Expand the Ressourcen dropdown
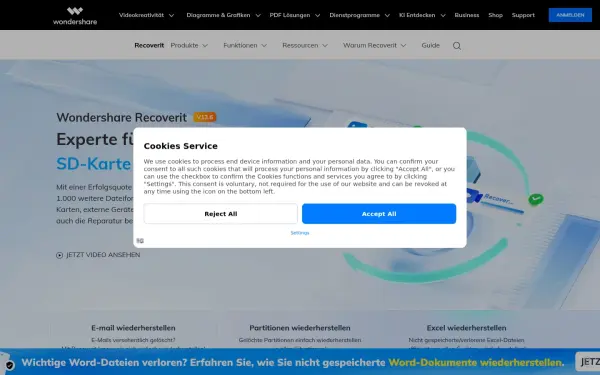 305,45
